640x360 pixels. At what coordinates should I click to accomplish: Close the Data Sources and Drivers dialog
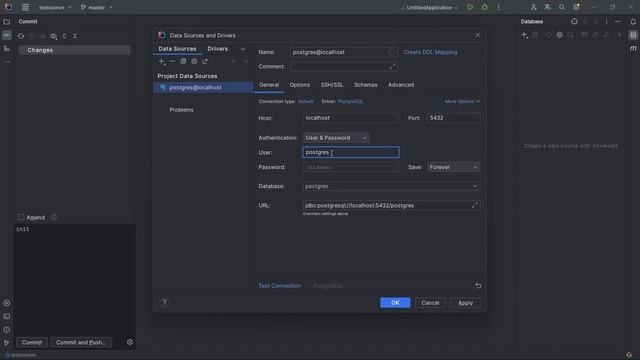[477, 35]
